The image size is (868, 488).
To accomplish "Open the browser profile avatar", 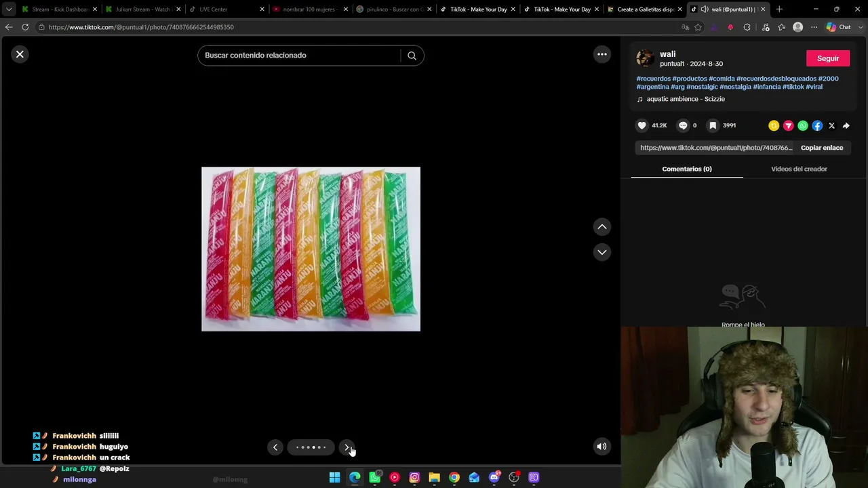I will pos(798,27).
